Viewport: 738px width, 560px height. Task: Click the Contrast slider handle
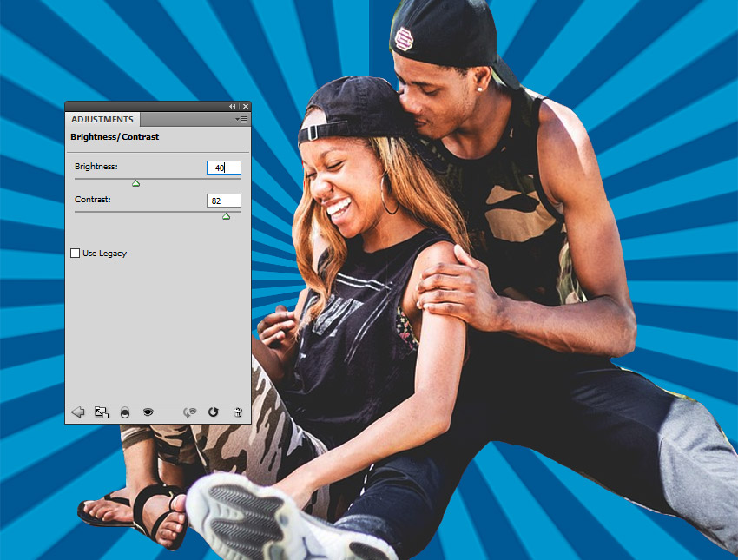226,216
